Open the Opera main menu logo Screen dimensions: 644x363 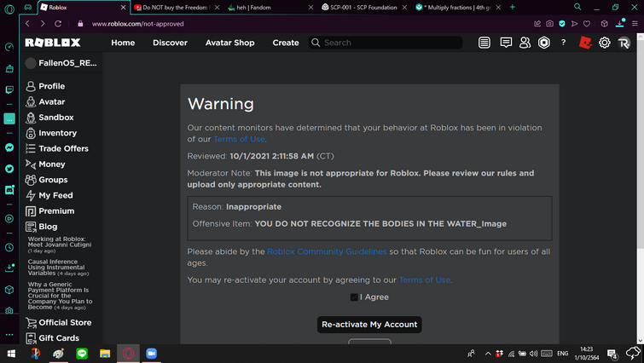9,9
